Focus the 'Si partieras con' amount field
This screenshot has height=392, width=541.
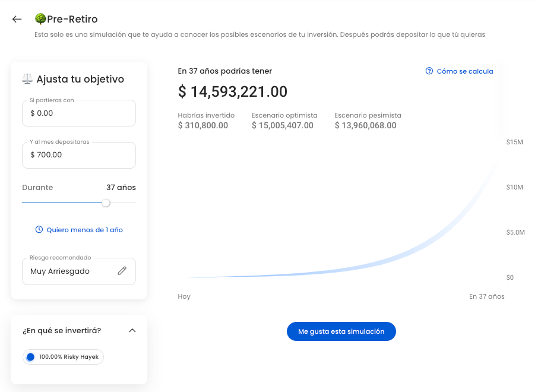[79, 113]
